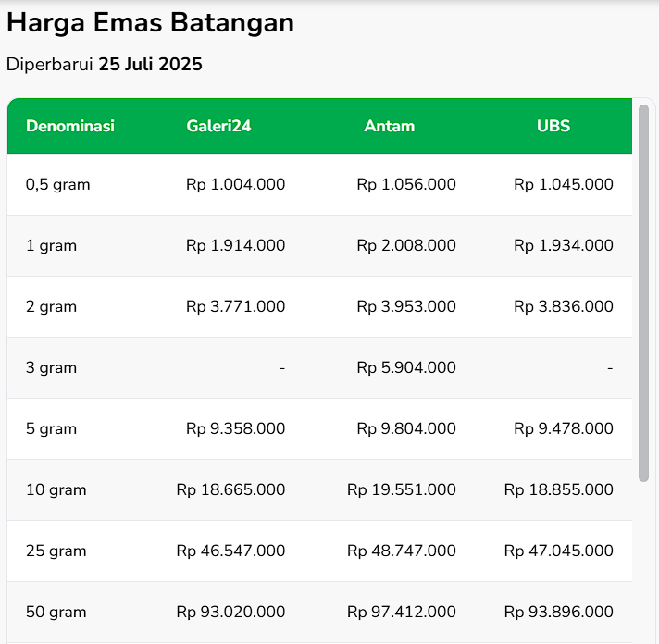The image size is (659, 644).
Task: Click the vertical scrollbar of the table
Action: click(644, 292)
